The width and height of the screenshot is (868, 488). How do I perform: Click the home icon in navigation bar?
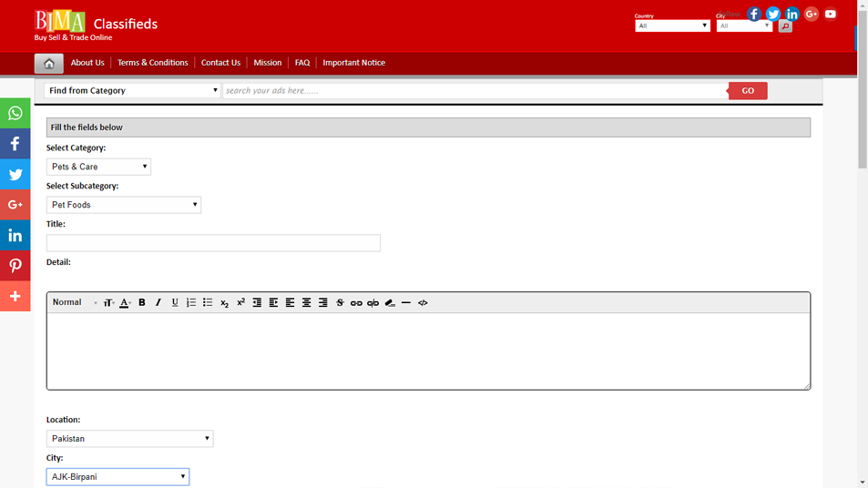point(49,63)
